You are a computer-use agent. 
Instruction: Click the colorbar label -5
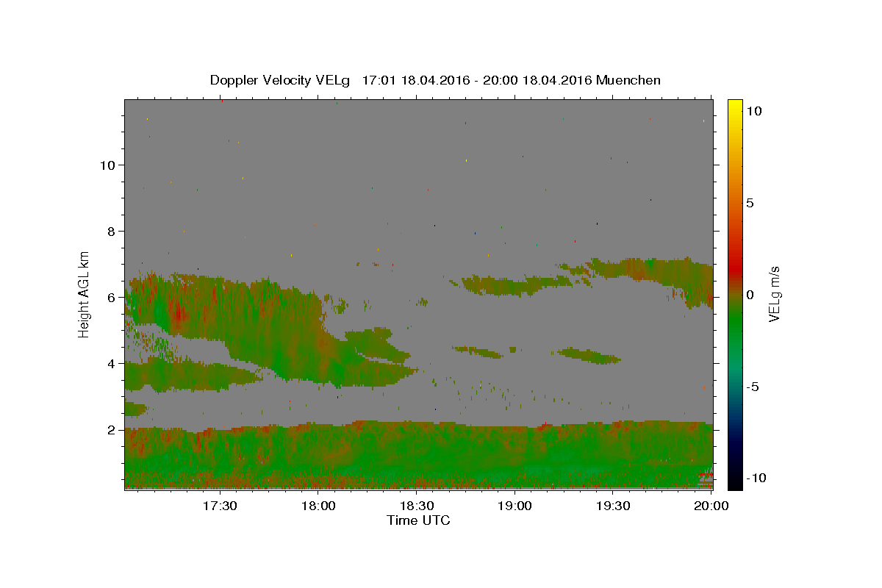[752, 387]
